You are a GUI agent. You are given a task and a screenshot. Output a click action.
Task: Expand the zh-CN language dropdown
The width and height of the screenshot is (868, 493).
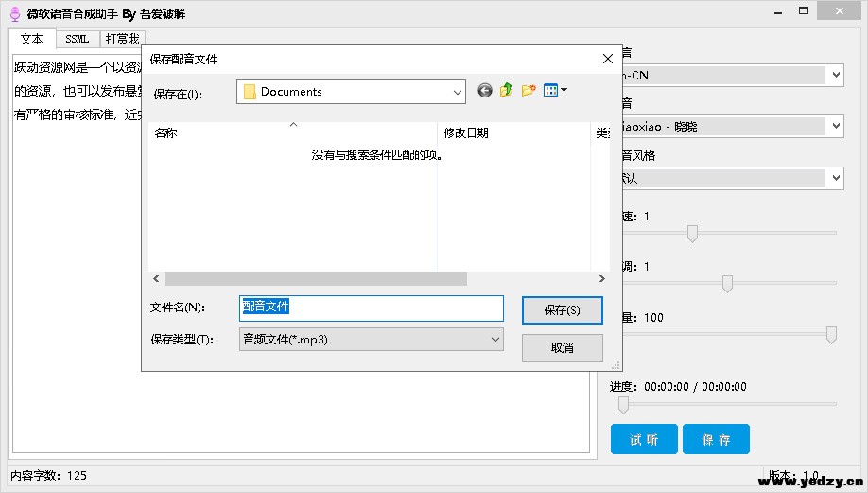836,75
